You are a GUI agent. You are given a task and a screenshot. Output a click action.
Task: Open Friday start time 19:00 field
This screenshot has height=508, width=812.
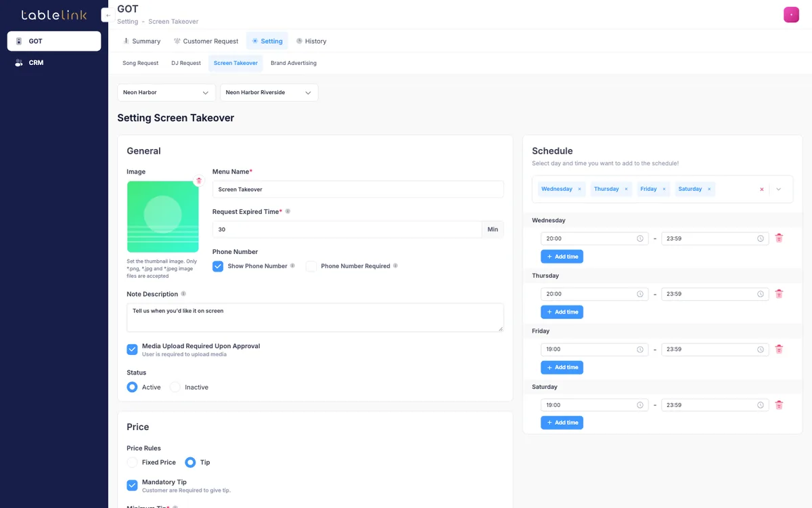click(594, 350)
